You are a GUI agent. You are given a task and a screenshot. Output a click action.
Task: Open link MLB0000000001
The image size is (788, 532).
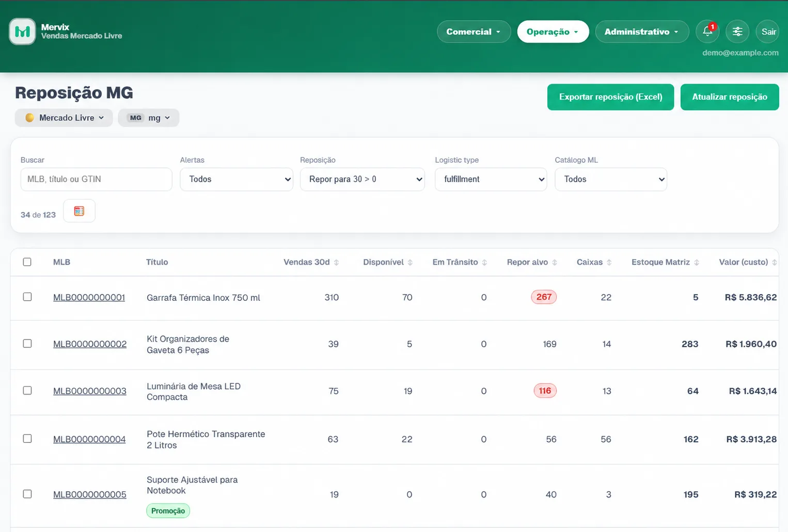[89, 298]
